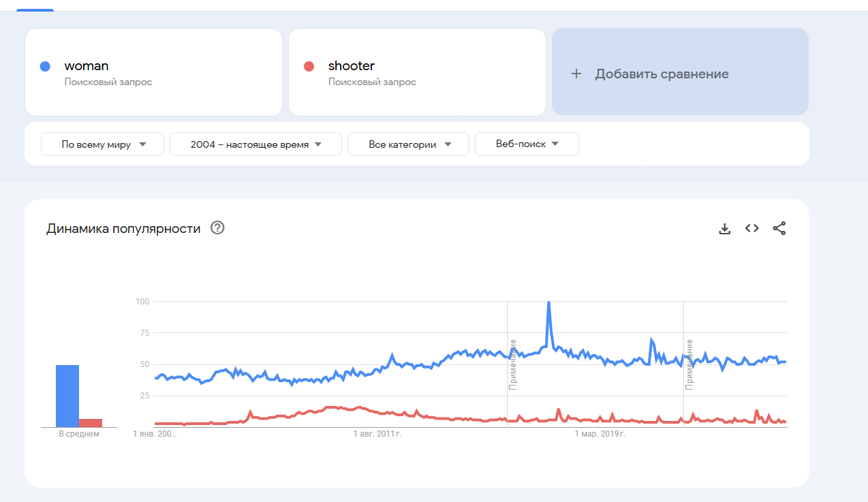Screen dimensions: 868x502
Task: Click the first Примечание note marker line
Action: [x=508, y=364]
